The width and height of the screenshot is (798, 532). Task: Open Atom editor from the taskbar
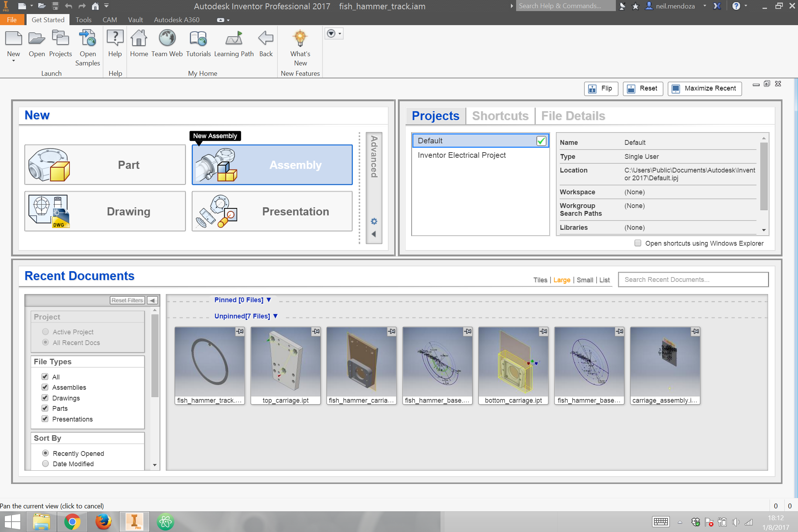click(x=165, y=522)
